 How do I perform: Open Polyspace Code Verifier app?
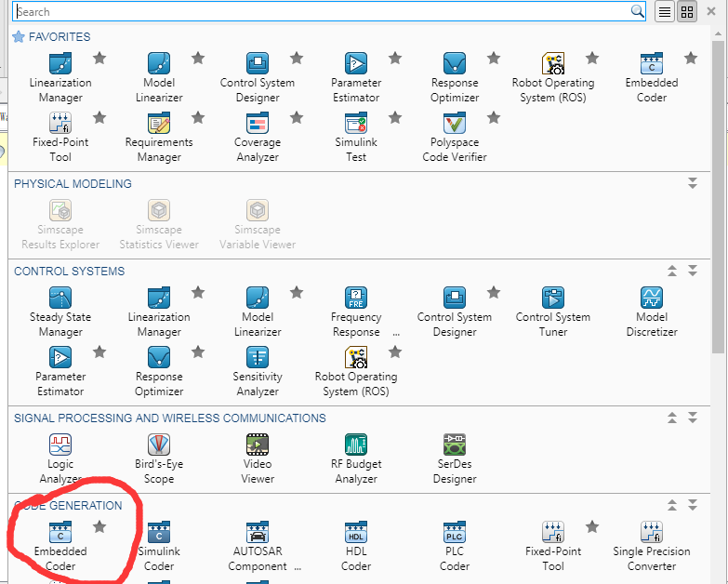[x=455, y=137]
